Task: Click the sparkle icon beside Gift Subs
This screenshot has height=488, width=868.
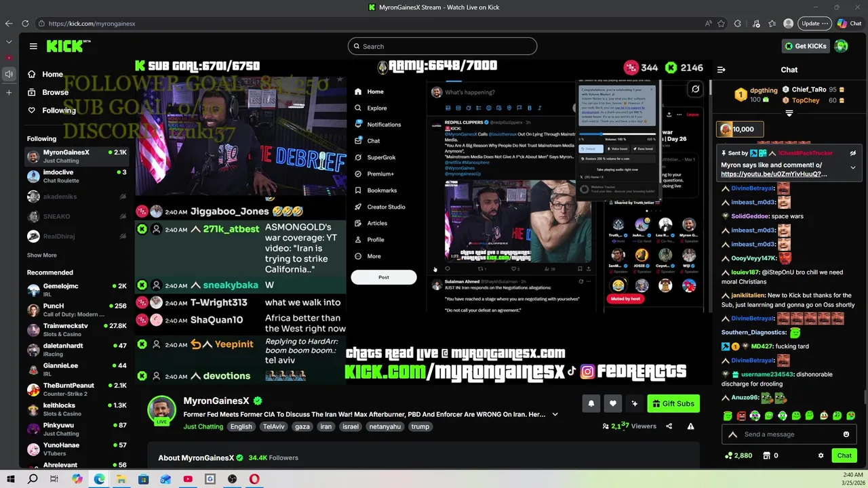Action: tap(634, 403)
